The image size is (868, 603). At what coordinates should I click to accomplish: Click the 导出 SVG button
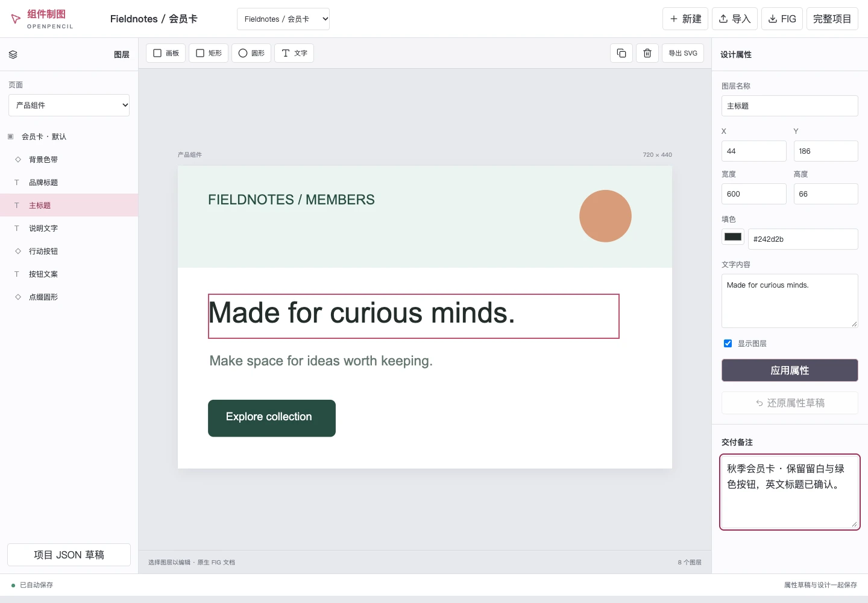pyautogui.click(x=683, y=53)
